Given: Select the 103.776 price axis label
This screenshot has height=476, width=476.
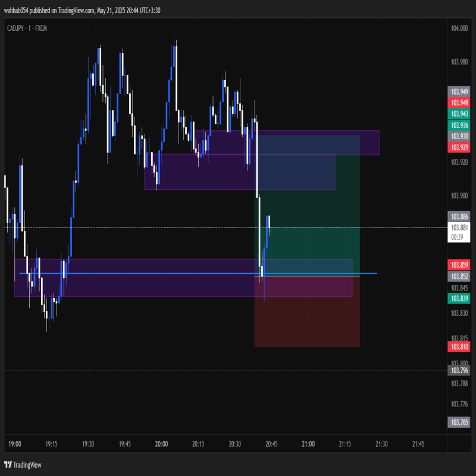Looking at the screenshot, I should (x=459, y=404).
